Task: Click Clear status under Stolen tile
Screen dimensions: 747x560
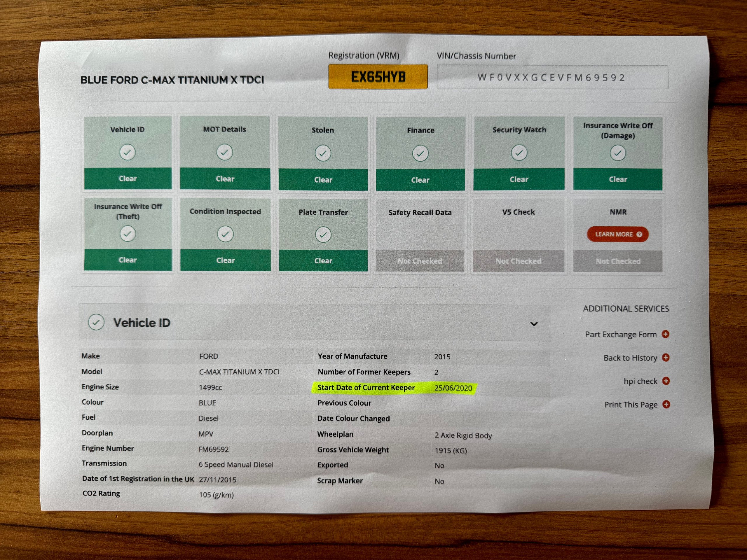Action: [x=323, y=180]
